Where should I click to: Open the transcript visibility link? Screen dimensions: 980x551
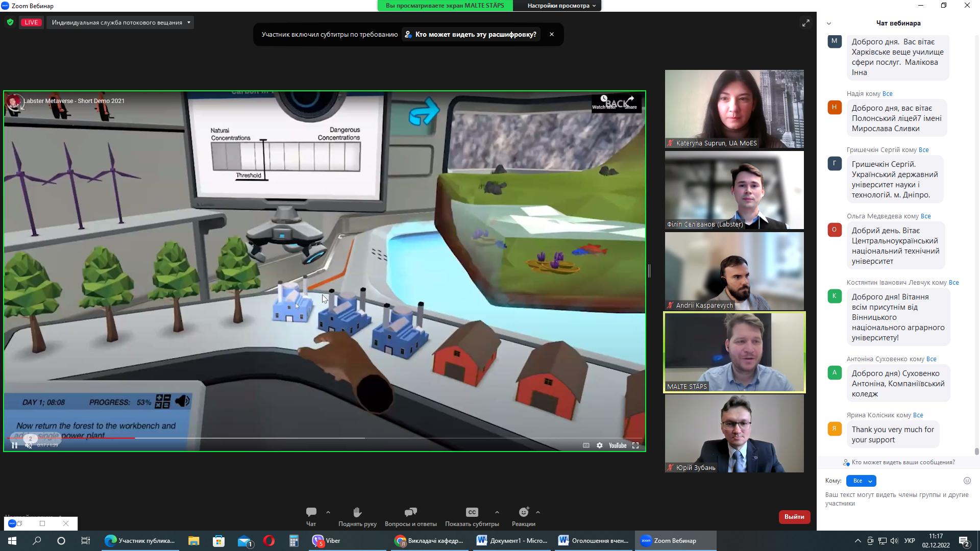tap(470, 35)
